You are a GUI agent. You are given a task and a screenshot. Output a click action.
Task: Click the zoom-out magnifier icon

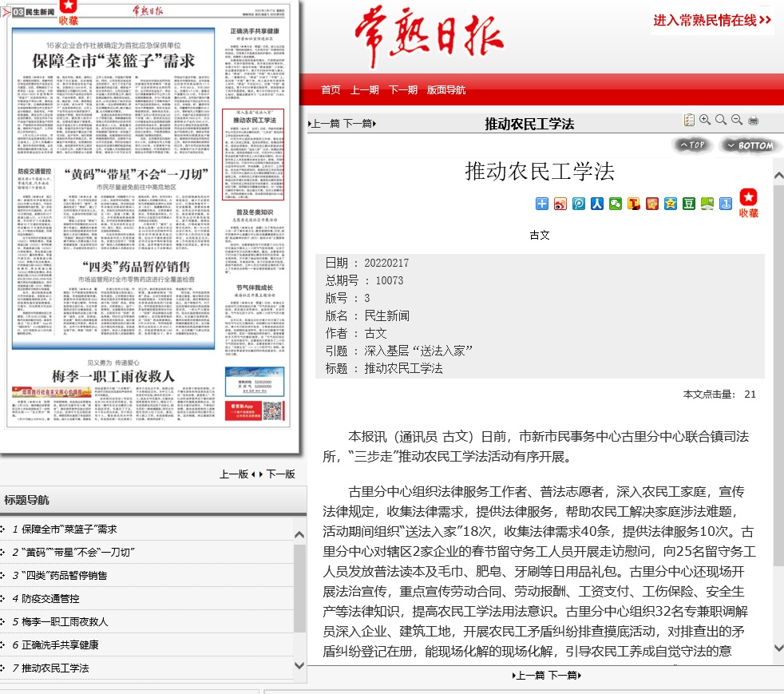[737, 120]
